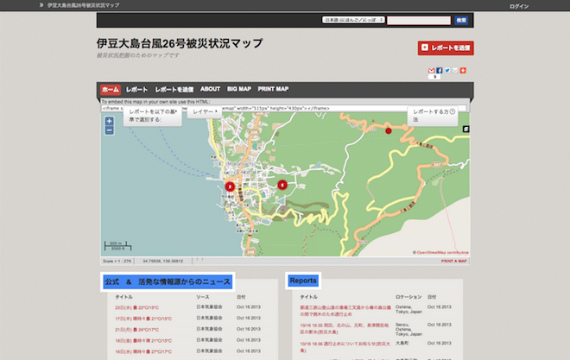Open the 10/16 16:36 通行止め report
This screenshot has width=570, height=360.
(x=345, y=347)
